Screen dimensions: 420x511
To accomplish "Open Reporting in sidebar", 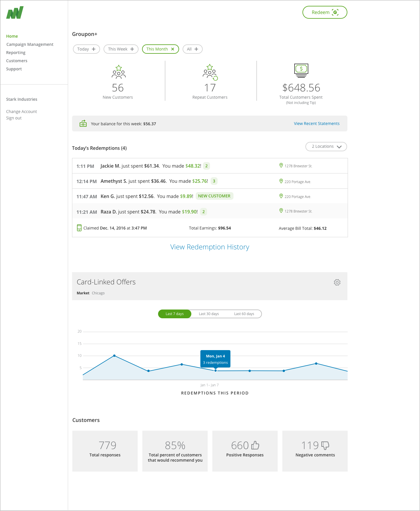I will click(x=16, y=53).
